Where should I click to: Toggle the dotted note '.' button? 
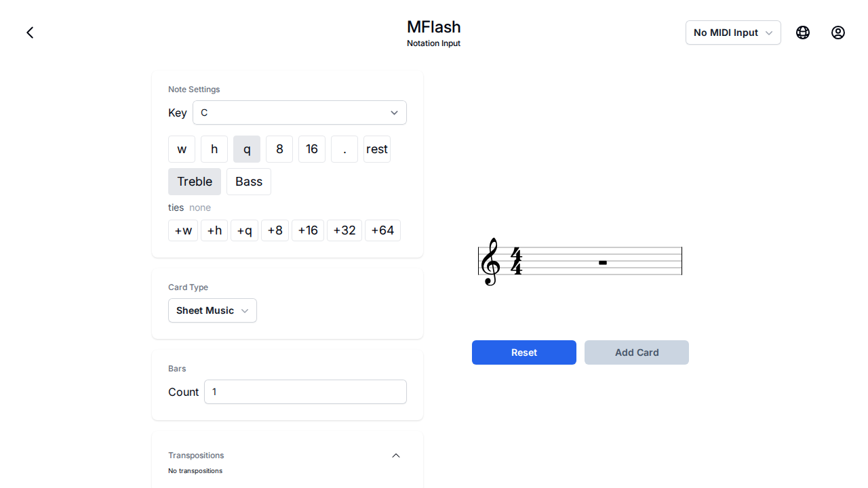[x=344, y=149]
